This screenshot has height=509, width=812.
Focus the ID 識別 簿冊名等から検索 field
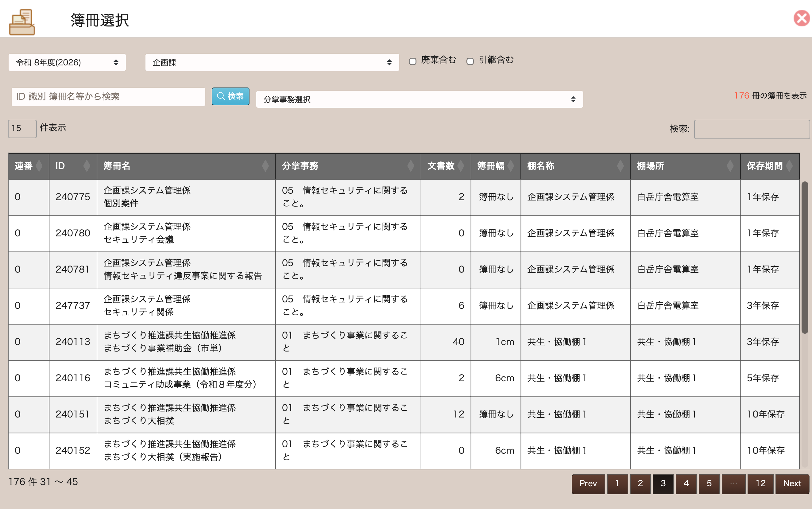coord(108,97)
